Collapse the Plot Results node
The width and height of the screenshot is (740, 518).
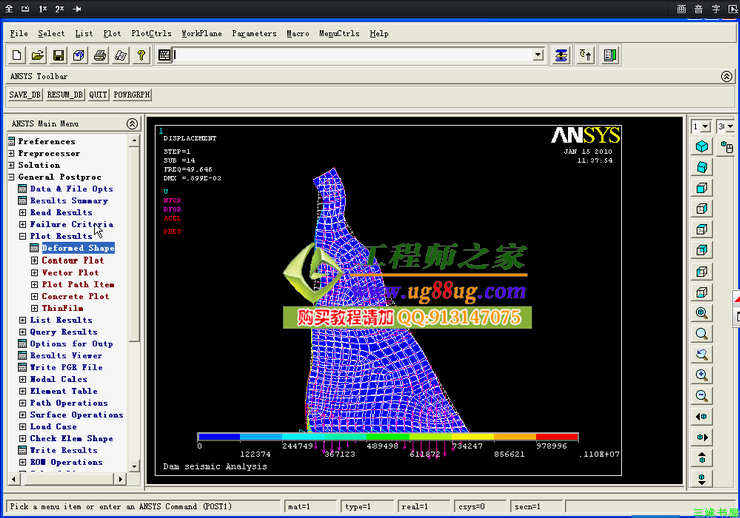click(22, 236)
